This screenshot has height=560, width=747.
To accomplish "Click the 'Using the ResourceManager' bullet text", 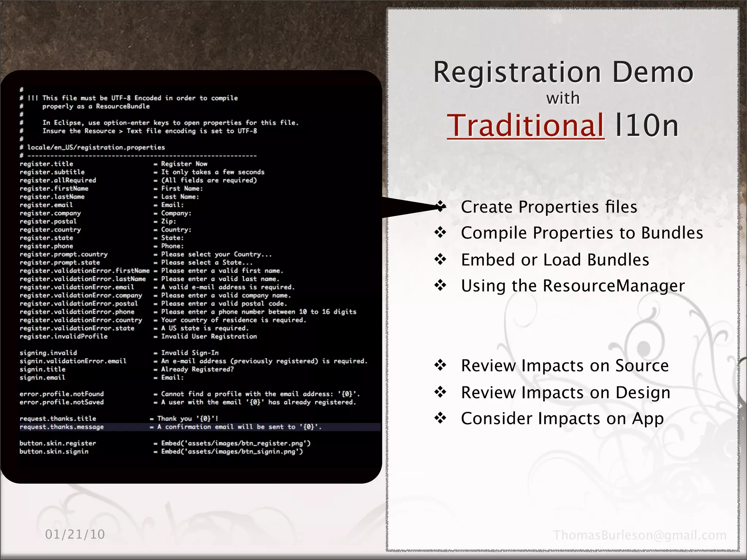I will (x=573, y=286).
